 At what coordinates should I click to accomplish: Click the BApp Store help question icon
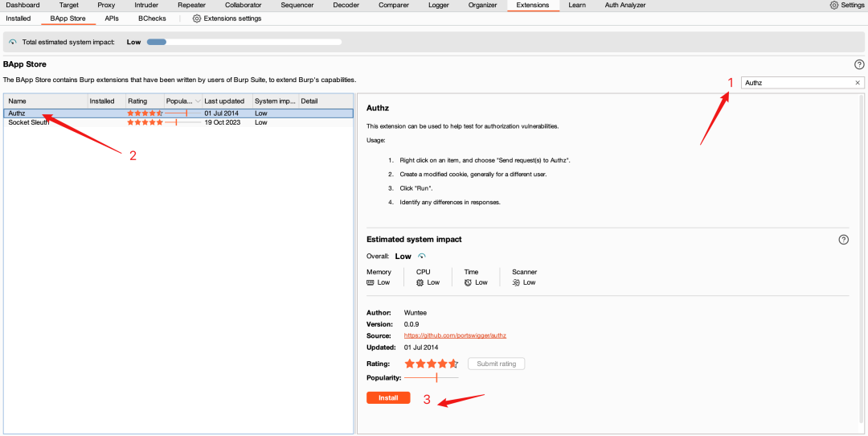coord(859,64)
